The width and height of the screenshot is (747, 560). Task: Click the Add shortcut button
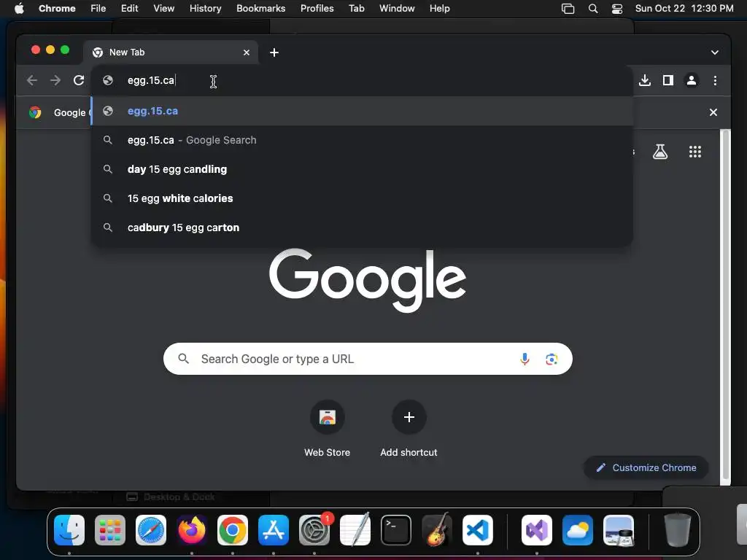(x=409, y=429)
